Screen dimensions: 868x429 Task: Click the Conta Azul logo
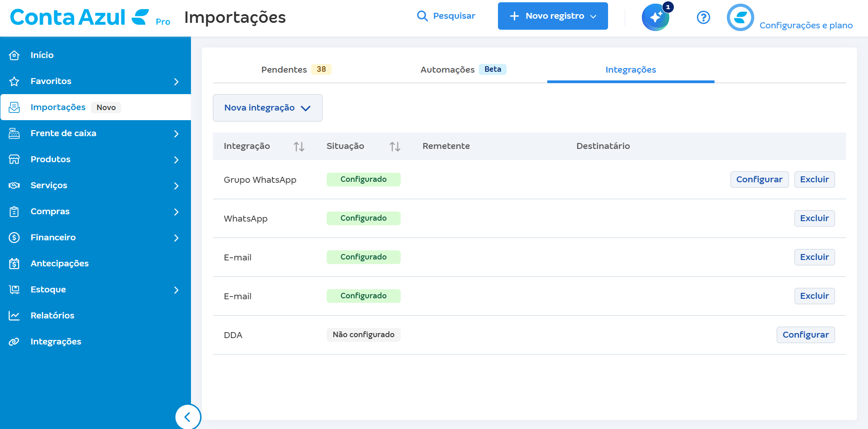(x=79, y=17)
